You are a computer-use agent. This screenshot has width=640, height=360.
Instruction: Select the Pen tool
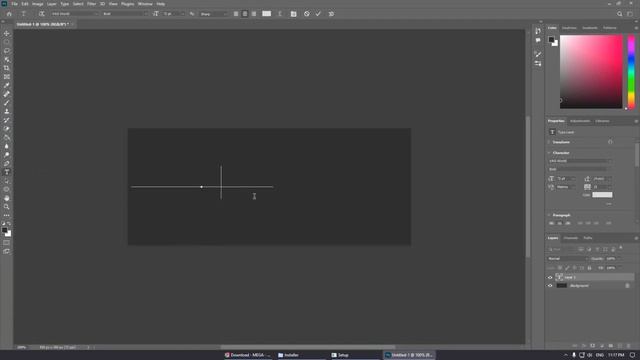(7, 163)
